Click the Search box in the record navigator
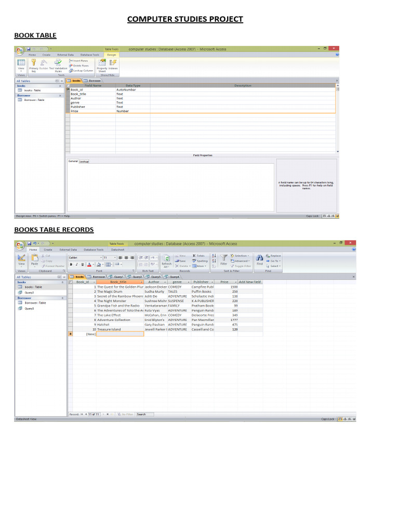399x532 pixels. pyautogui.click(x=145, y=414)
